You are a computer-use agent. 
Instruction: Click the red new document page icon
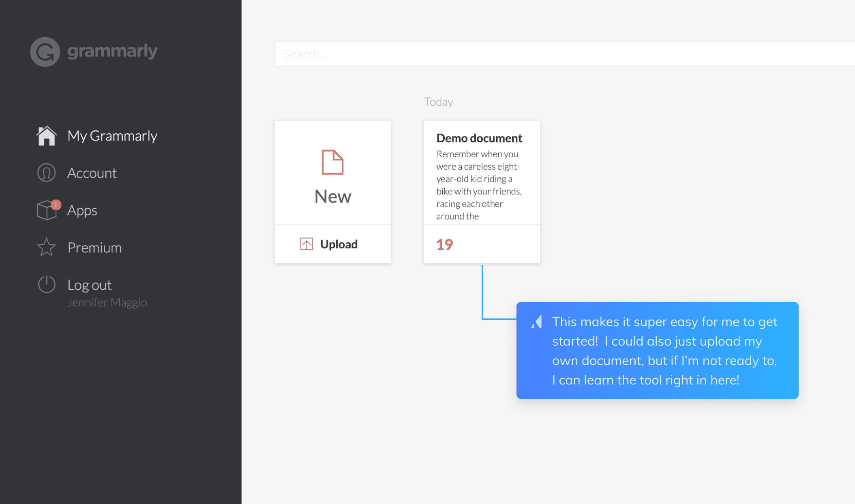coord(332,162)
